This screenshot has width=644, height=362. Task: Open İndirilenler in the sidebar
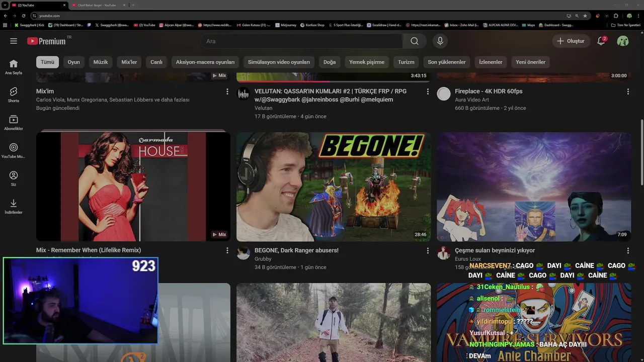click(14, 206)
